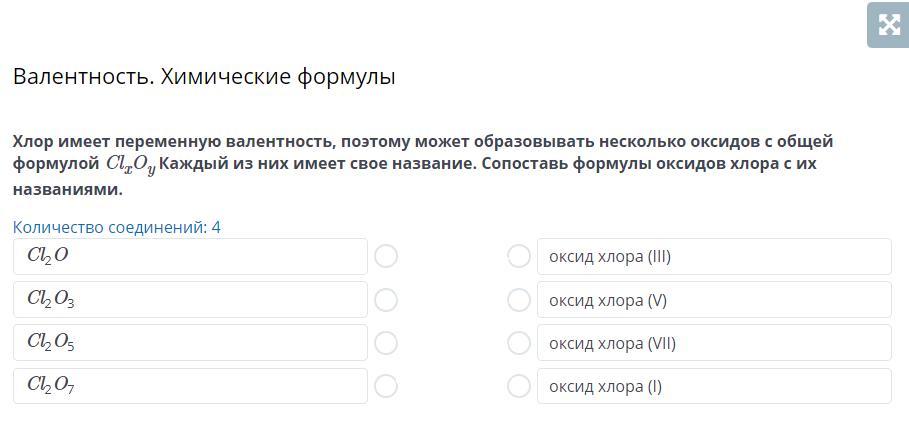Choose the оксид хлора (V) answer box
This screenshot has height=426, width=909.
point(713,300)
